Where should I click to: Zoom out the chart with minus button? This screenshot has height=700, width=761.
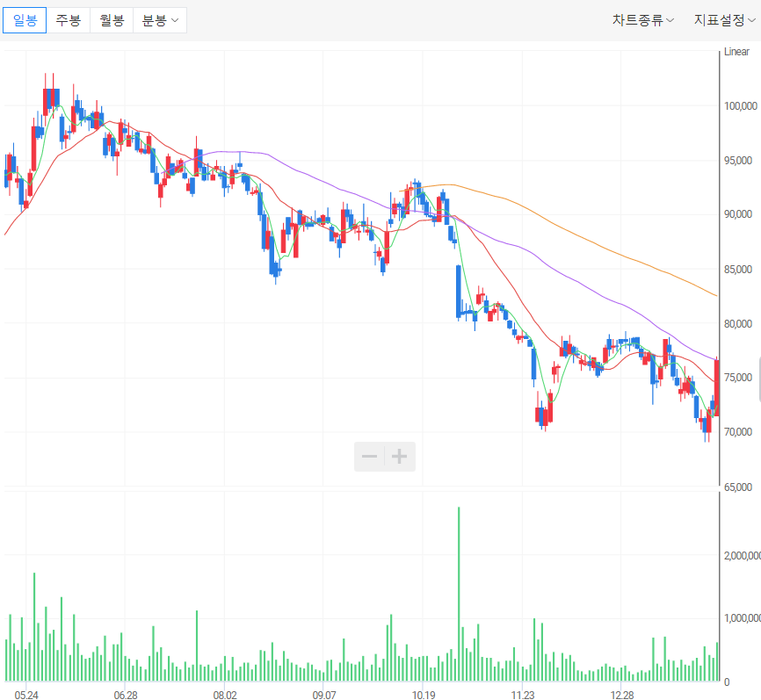(x=369, y=457)
